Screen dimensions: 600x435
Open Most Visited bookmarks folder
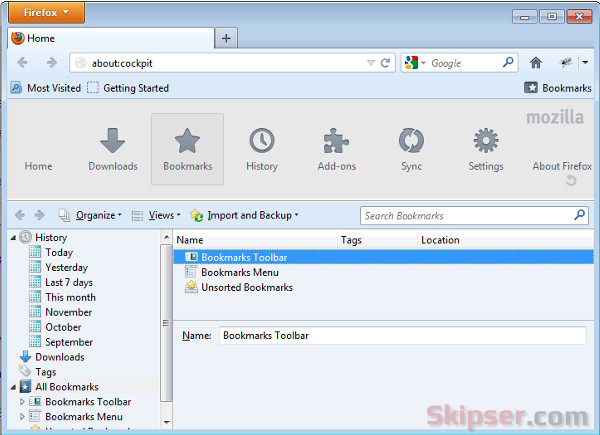tap(46, 88)
